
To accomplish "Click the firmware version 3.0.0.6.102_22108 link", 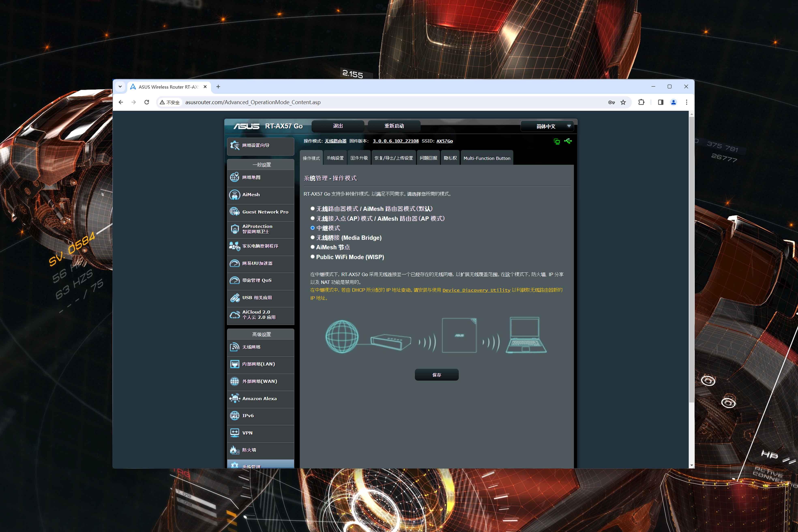I will (x=396, y=141).
